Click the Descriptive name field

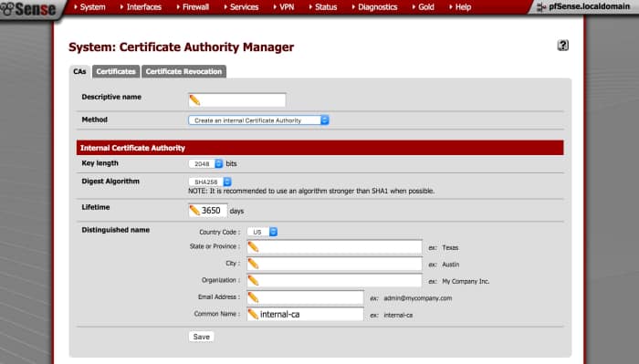(x=237, y=100)
